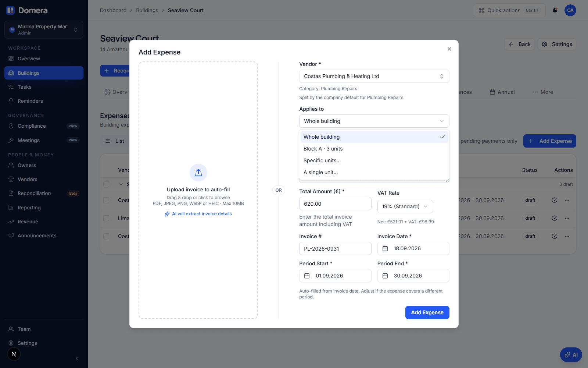
Task: Open Team in the sidebar
Action: pyautogui.click(x=44, y=329)
